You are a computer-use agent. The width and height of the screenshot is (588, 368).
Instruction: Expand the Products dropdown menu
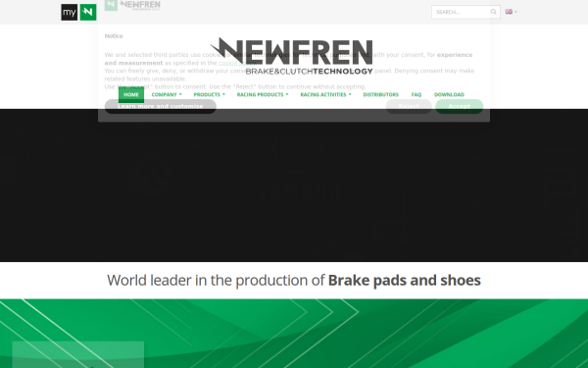click(x=210, y=94)
